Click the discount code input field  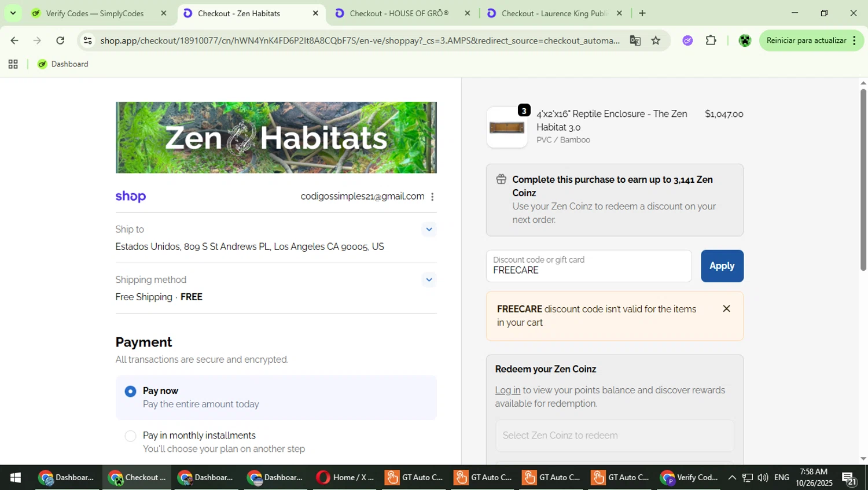click(589, 266)
